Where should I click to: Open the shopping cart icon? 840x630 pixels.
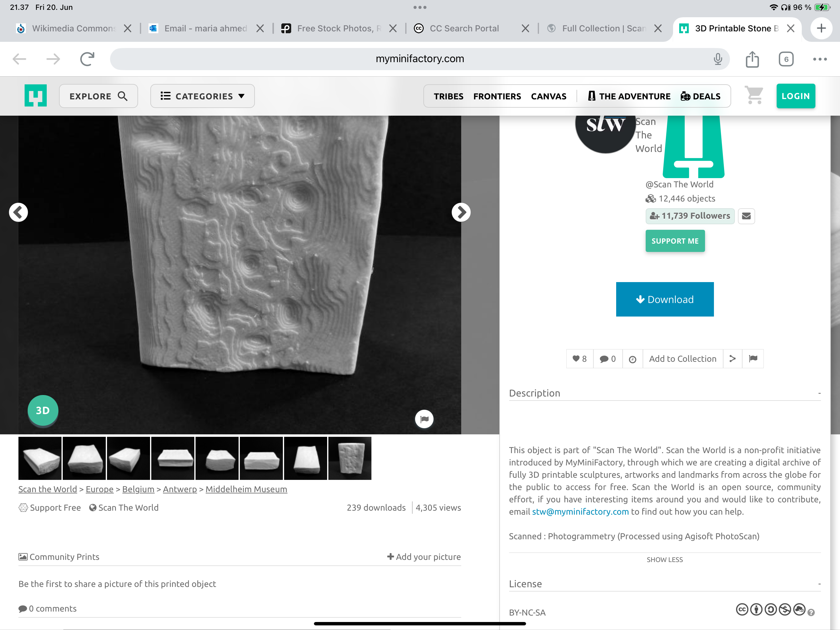click(x=753, y=95)
